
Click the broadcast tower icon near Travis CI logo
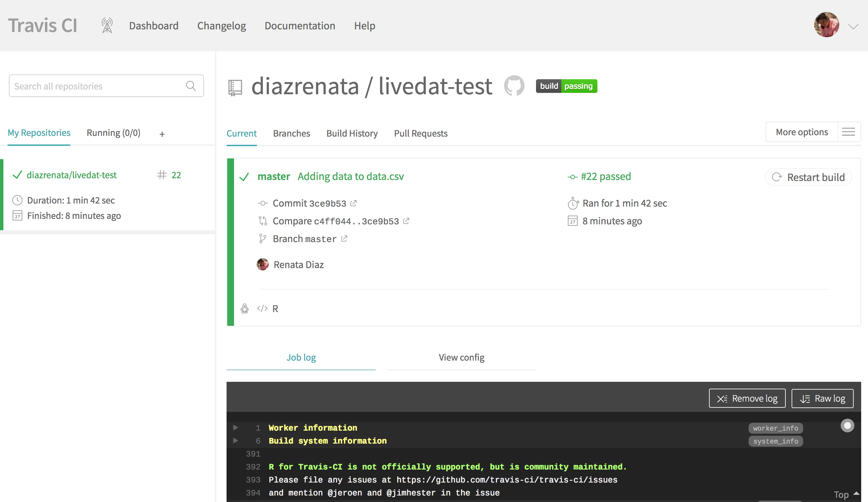[x=107, y=26]
